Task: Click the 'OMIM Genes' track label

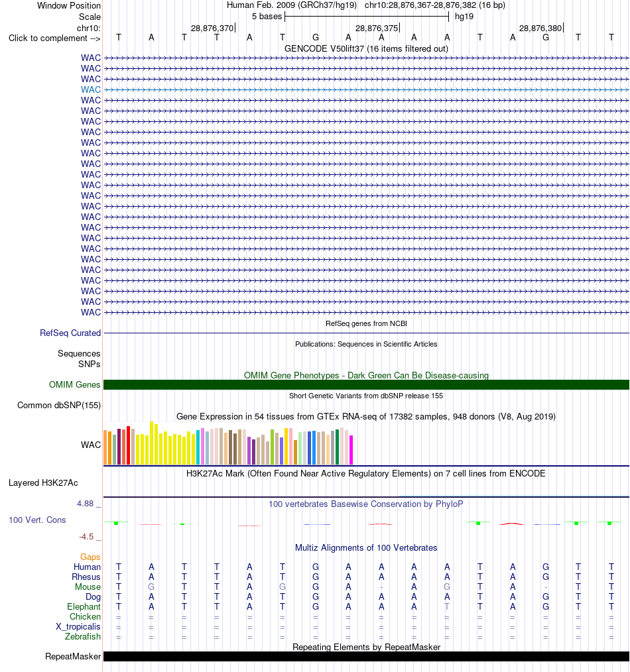Action: click(75, 385)
